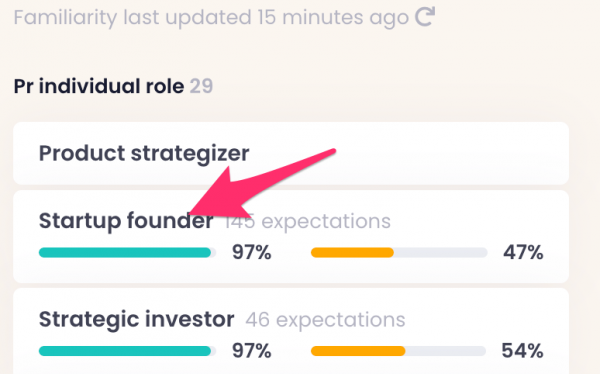Click the 145 expectations label
This screenshot has width=600, height=374.
coord(307,222)
